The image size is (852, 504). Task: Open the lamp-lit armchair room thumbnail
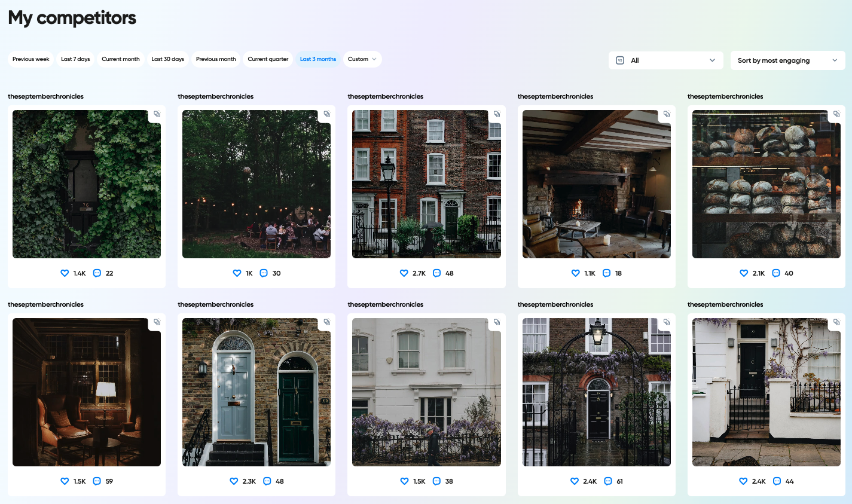click(87, 392)
